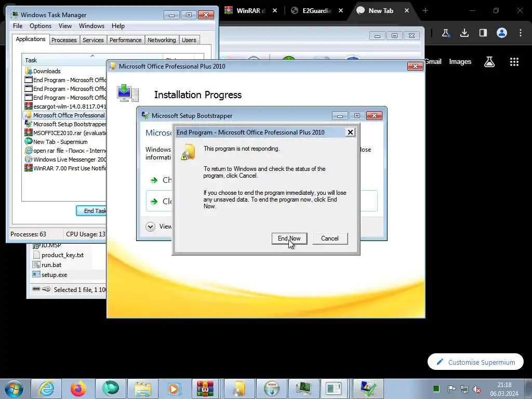This screenshot has width=532, height=399.
Task: Click Cancel in the End Program dialog
Action: (330, 238)
